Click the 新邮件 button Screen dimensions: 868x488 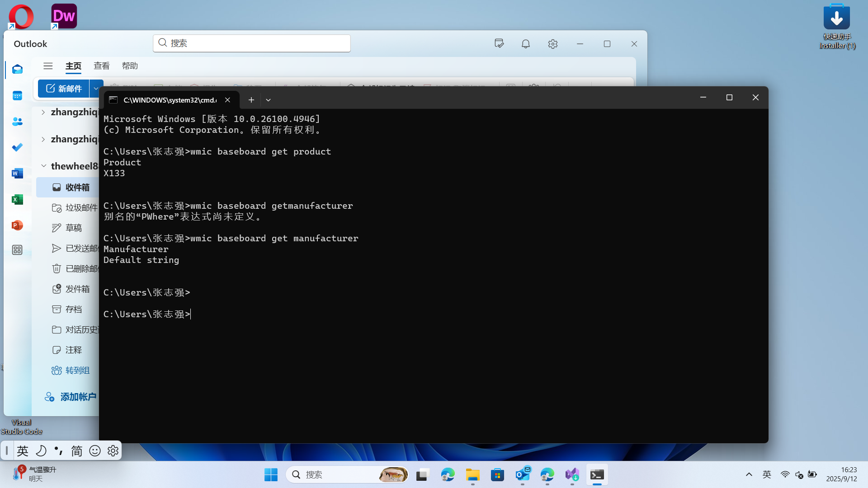pyautogui.click(x=64, y=89)
